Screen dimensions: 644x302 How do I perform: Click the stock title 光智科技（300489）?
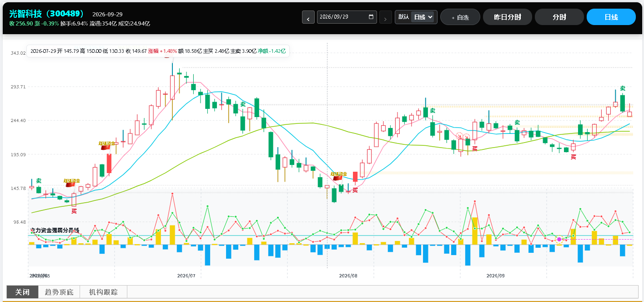click(47, 14)
